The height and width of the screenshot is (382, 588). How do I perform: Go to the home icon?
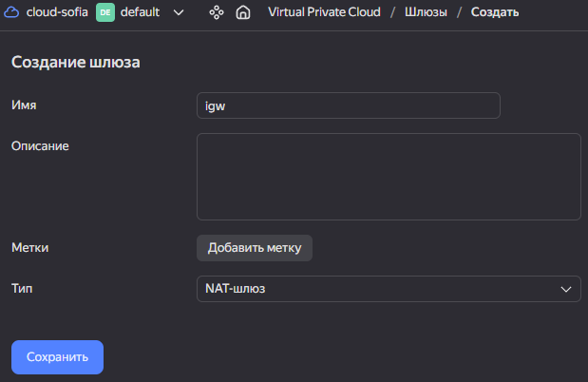pyautogui.click(x=243, y=12)
